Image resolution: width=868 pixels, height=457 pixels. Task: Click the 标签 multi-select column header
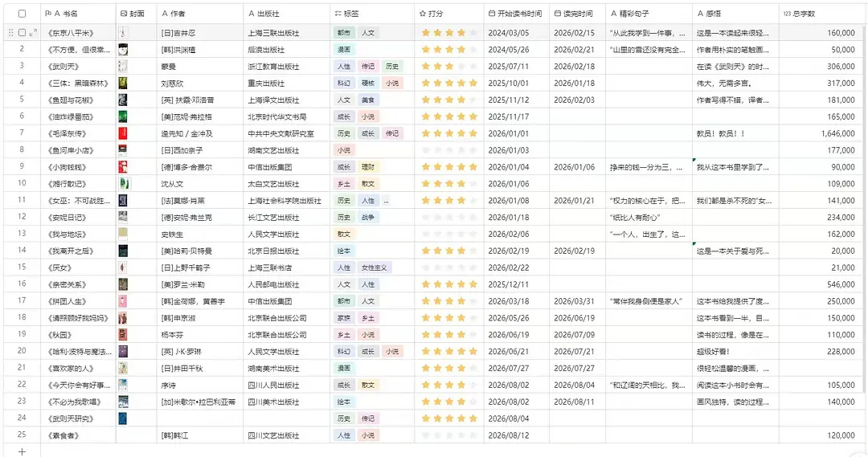point(372,14)
